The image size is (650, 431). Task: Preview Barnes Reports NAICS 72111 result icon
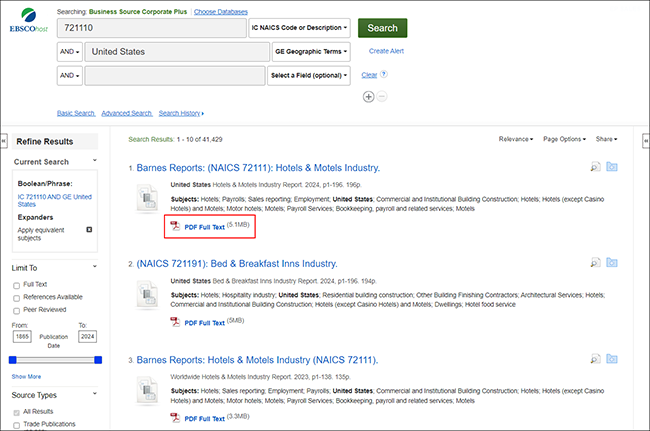[595, 167]
